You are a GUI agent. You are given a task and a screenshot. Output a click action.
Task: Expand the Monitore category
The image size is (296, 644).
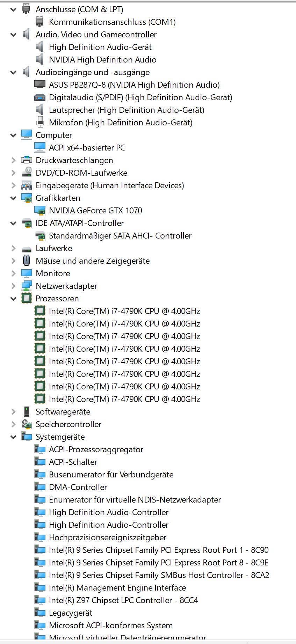point(13,273)
